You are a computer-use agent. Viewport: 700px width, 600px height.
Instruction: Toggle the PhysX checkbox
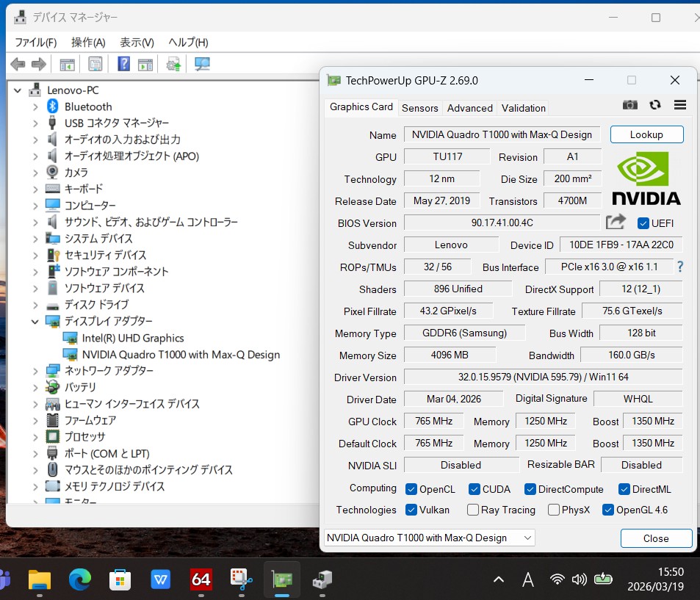[554, 510]
